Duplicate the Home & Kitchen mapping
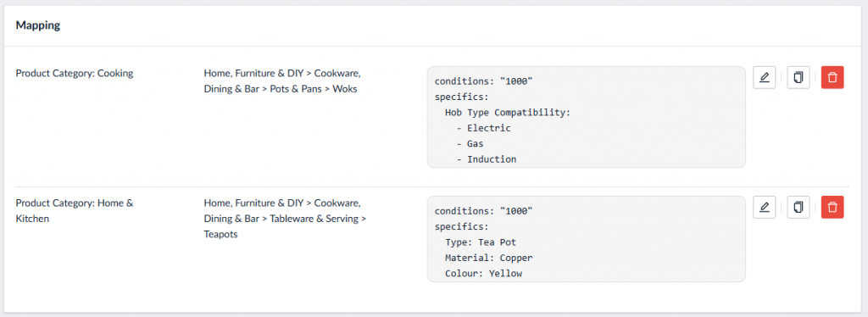The width and height of the screenshot is (868, 317). tap(798, 207)
